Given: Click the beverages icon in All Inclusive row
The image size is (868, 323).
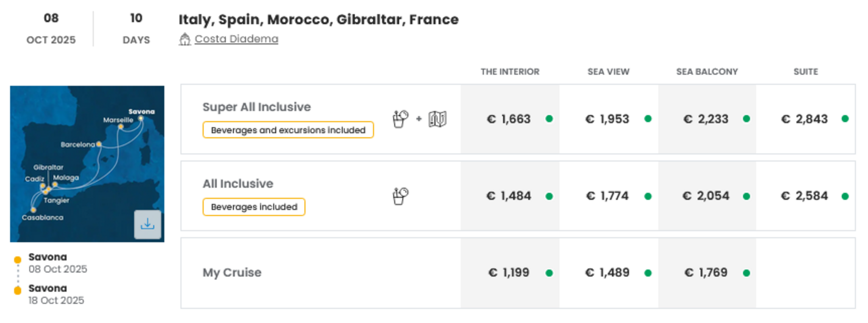Looking at the screenshot, I should coord(400,196).
